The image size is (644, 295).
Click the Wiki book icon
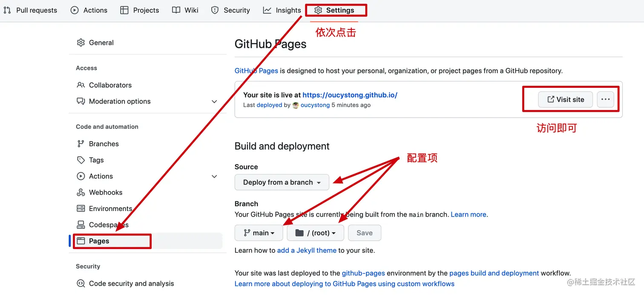(x=176, y=10)
